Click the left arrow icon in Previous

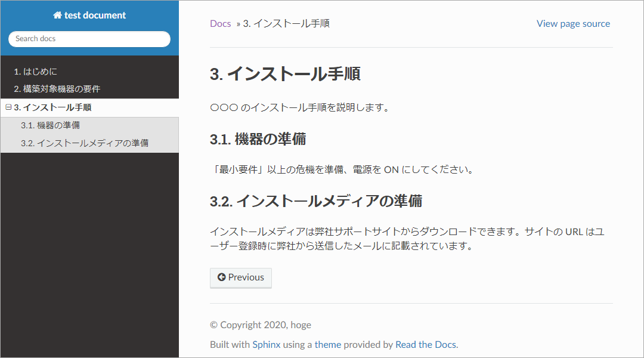tap(221, 277)
